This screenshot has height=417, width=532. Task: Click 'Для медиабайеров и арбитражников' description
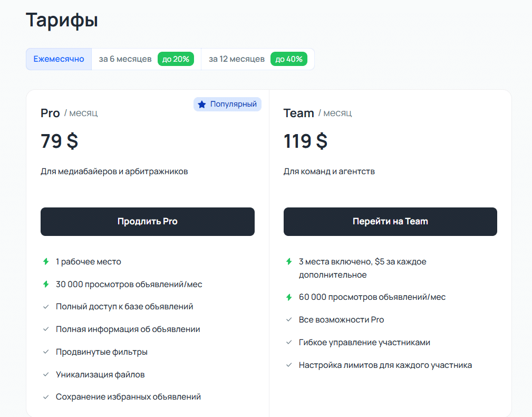(114, 172)
